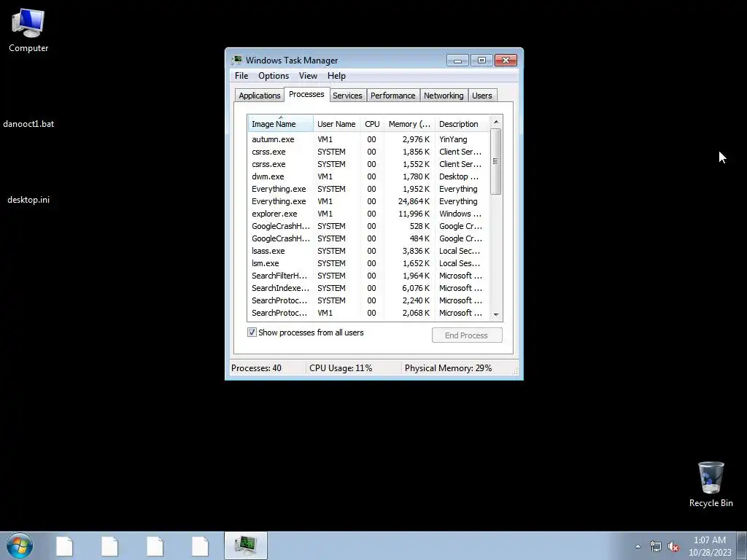The image size is (747, 560).
Task: Click Physical Memory: 29% status entry
Action: (449, 368)
